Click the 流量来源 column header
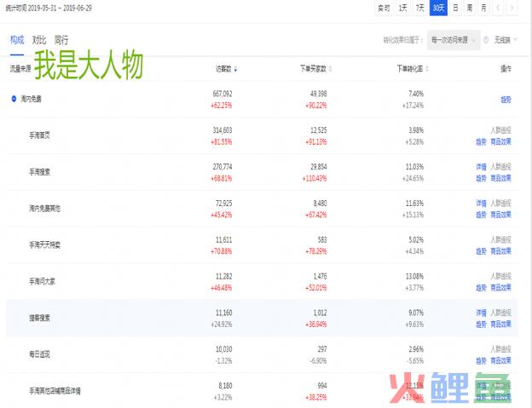 (20, 69)
